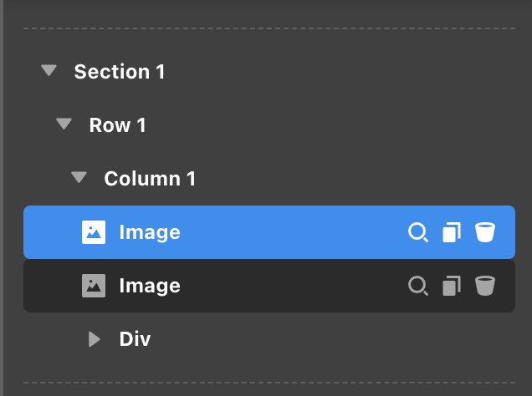Viewport: 532px width, 396px height.
Task: Collapse the Row 1 disclosure triangle
Action: (x=64, y=124)
